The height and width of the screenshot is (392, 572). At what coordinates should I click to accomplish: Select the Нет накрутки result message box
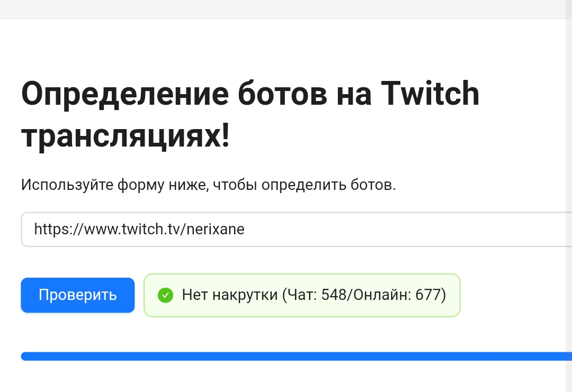point(302,295)
